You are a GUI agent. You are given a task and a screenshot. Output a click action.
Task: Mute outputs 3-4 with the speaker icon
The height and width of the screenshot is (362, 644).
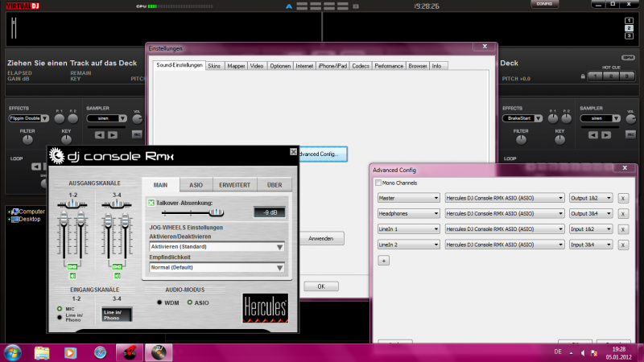[x=117, y=276]
